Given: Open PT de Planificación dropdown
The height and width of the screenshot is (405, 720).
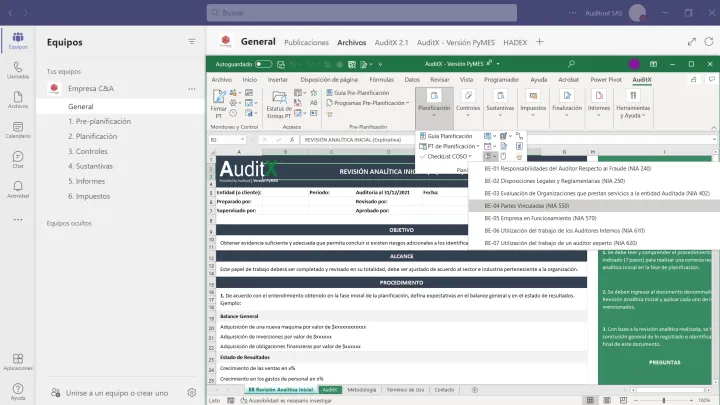Looking at the screenshot, I should point(450,146).
